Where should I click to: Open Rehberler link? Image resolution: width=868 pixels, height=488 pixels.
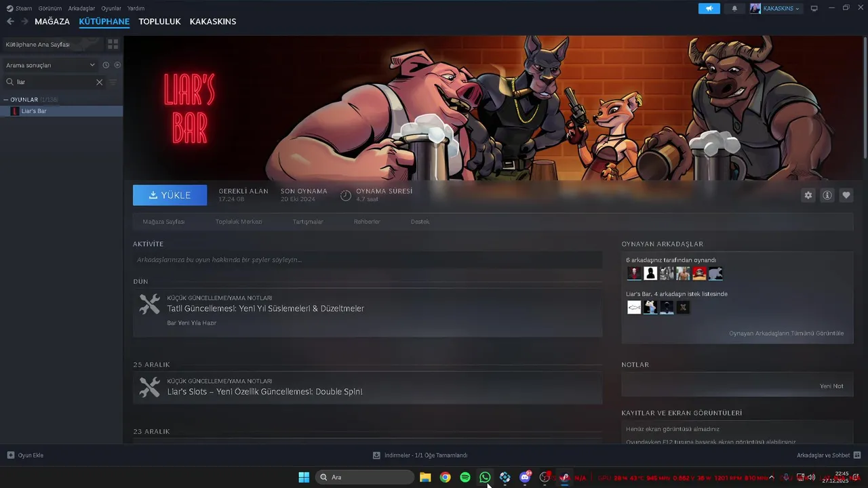[367, 222]
